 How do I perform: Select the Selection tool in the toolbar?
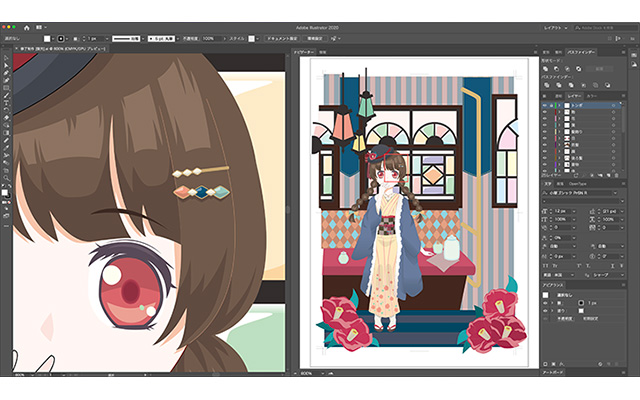6,58
